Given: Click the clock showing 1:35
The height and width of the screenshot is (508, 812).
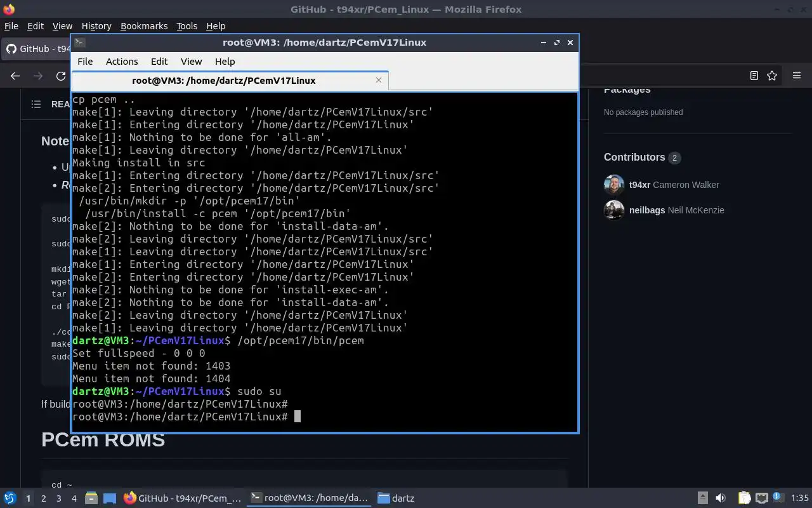Looking at the screenshot, I should [800, 498].
